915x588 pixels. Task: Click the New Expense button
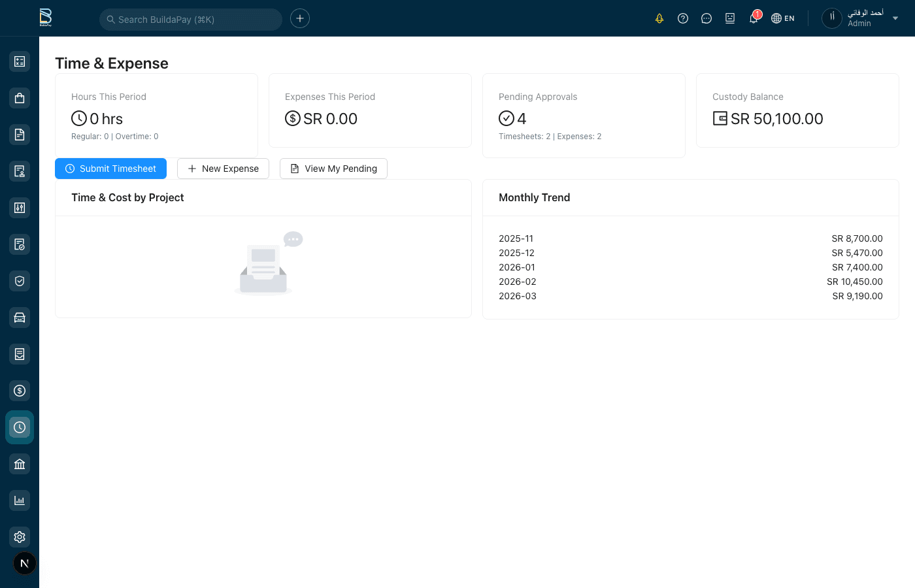pyautogui.click(x=223, y=169)
